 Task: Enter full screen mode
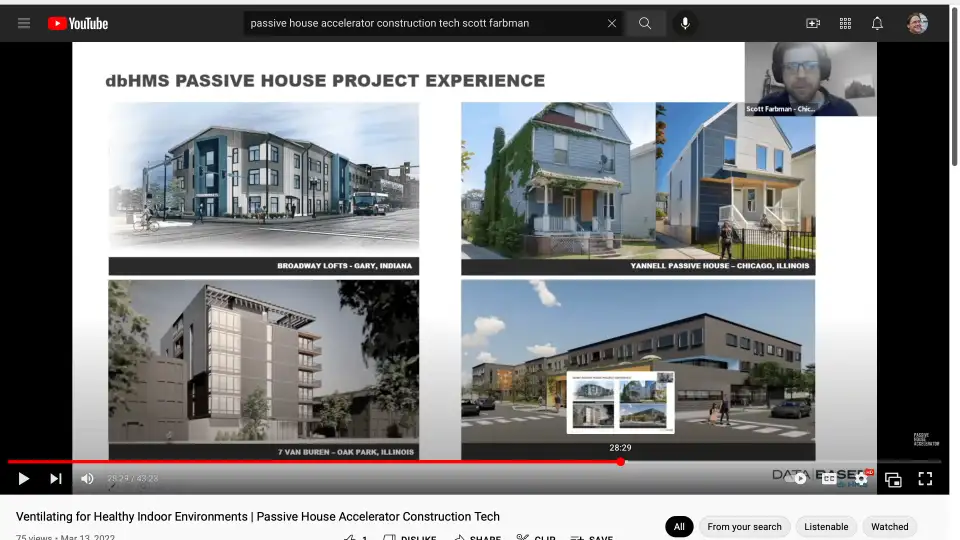click(x=925, y=479)
